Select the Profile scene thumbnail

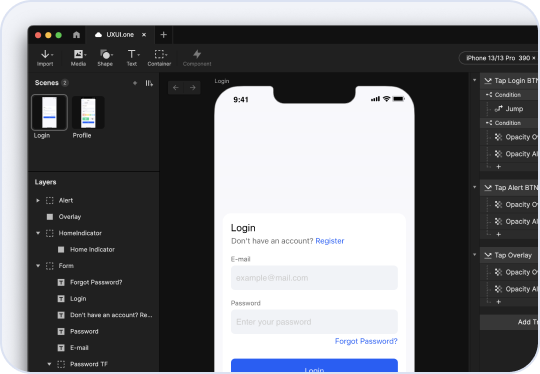(88, 113)
